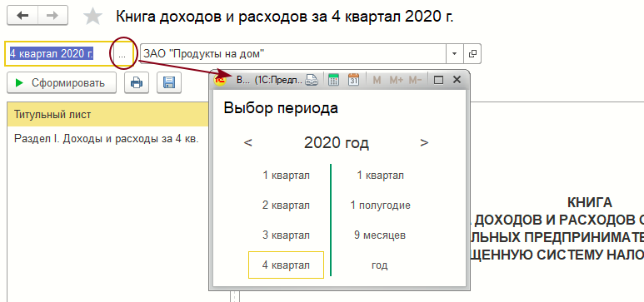Click the M- memory subtract button
This screenshot has height=302, width=644.
[415, 80]
